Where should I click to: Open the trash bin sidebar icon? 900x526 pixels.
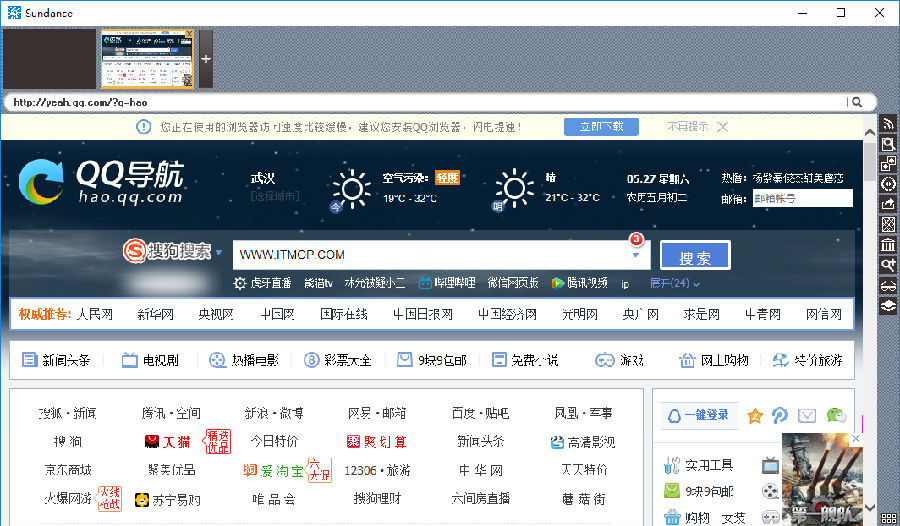(x=888, y=245)
